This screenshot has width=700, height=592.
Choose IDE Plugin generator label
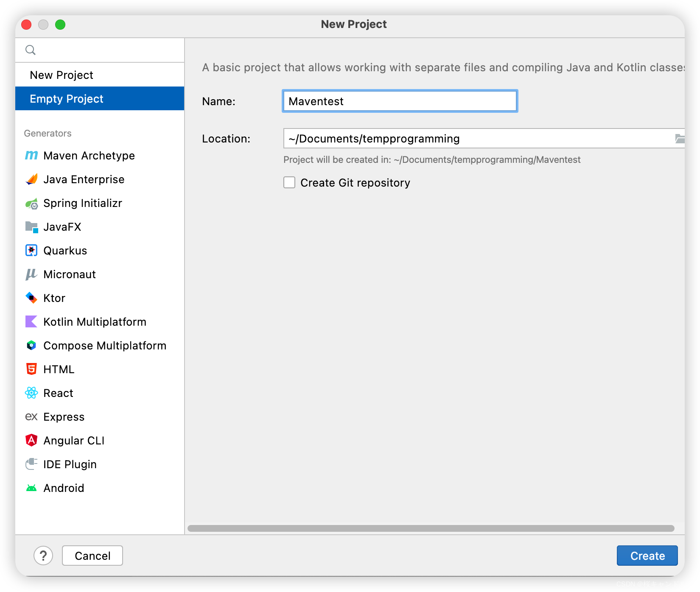(70, 464)
